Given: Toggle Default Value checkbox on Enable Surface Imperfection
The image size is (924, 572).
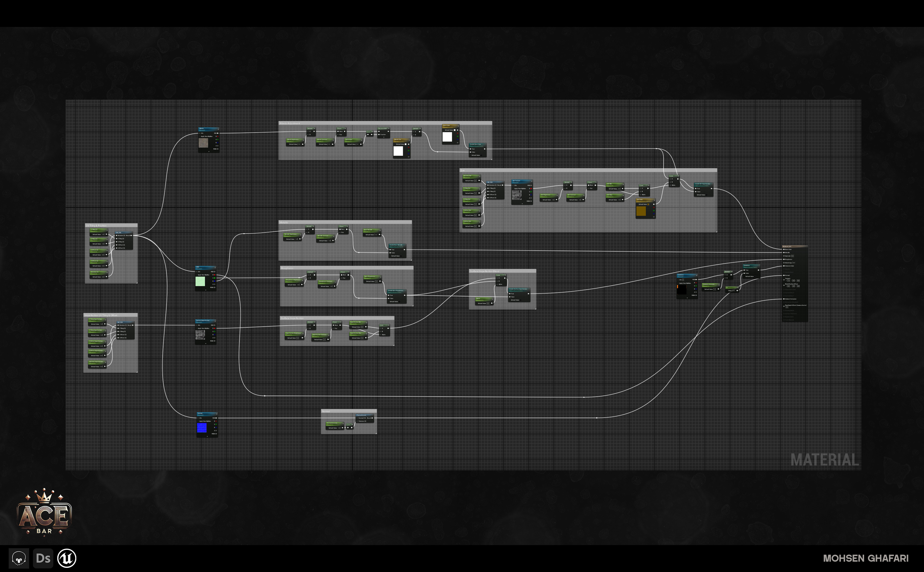Looking at the screenshot, I should point(520,300).
